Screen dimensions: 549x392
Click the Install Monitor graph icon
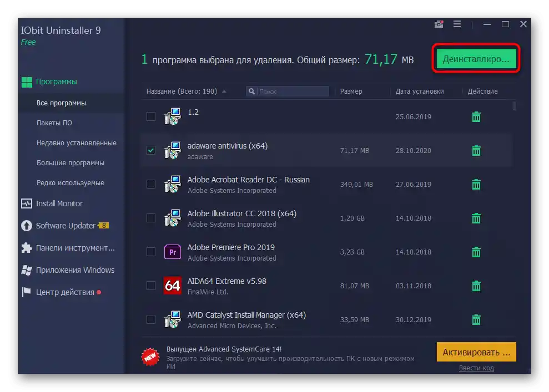point(27,203)
